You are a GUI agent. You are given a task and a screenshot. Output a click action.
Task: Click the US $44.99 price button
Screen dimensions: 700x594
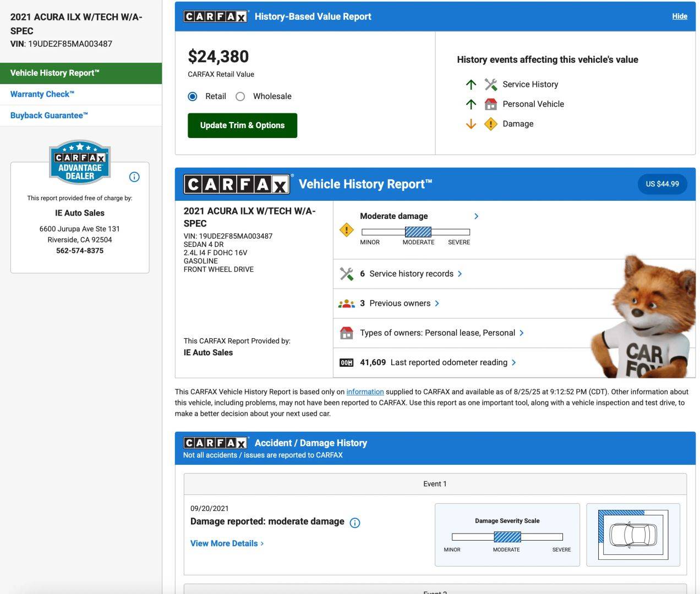coord(662,184)
